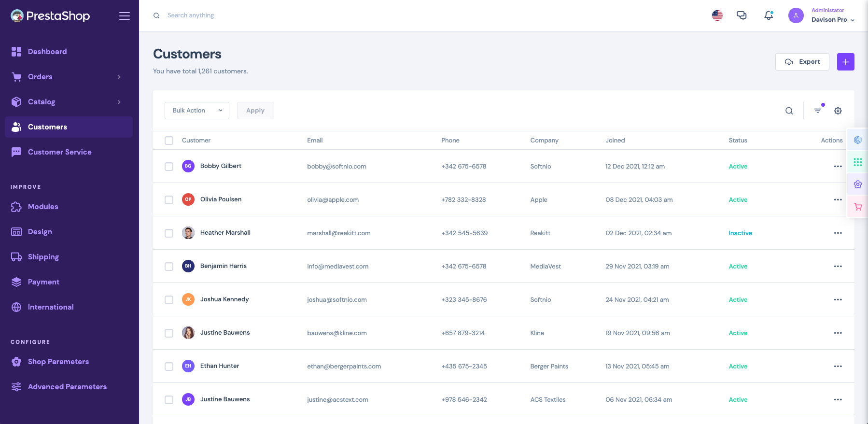Click the phone number +657 879-3214
Image resolution: width=868 pixels, height=424 pixels.
[x=463, y=333]
